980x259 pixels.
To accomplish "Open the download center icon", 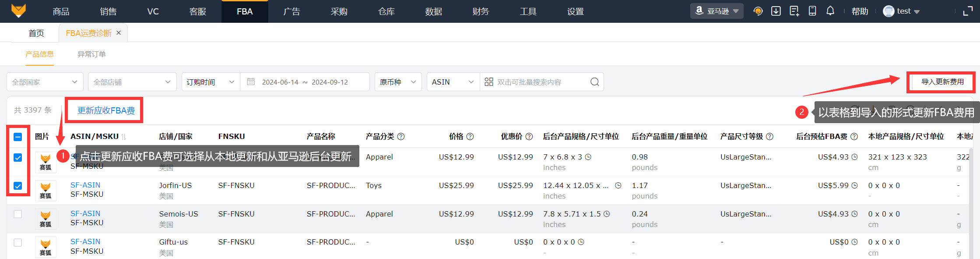I will (776, 11).
